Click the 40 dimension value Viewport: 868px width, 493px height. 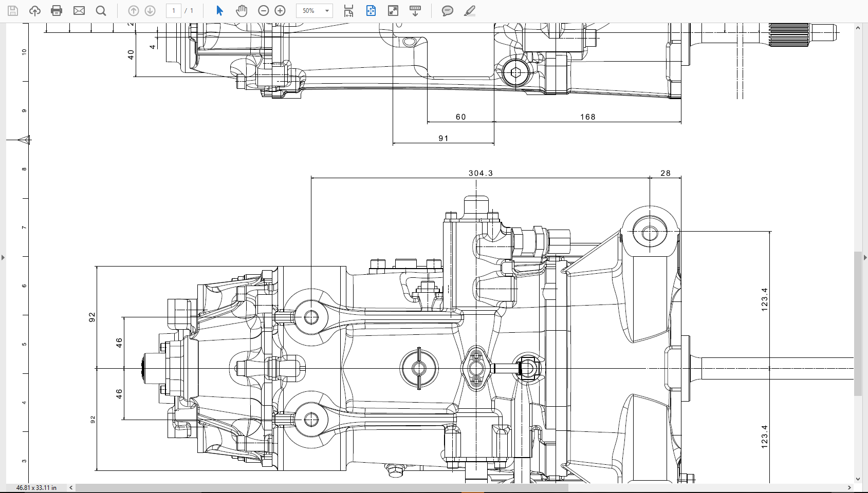click(131, 54)
